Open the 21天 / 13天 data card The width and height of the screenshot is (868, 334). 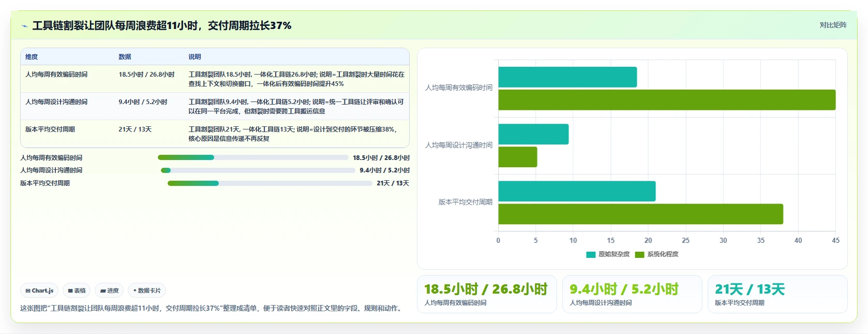[x=777, y=294]
